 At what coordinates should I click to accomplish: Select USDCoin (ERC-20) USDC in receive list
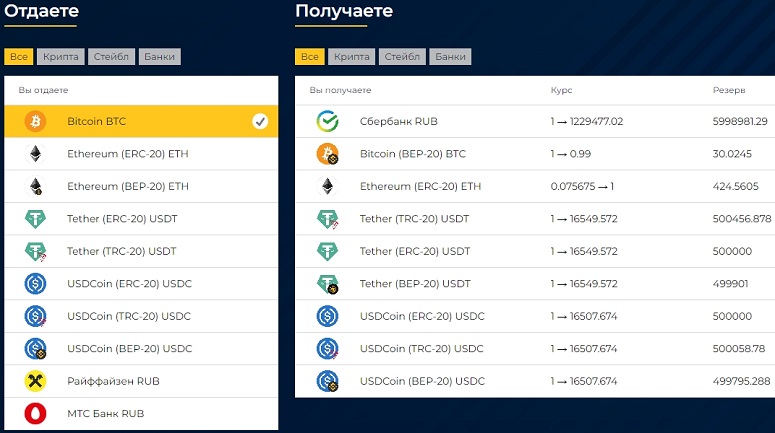click(x=535, y=316)
